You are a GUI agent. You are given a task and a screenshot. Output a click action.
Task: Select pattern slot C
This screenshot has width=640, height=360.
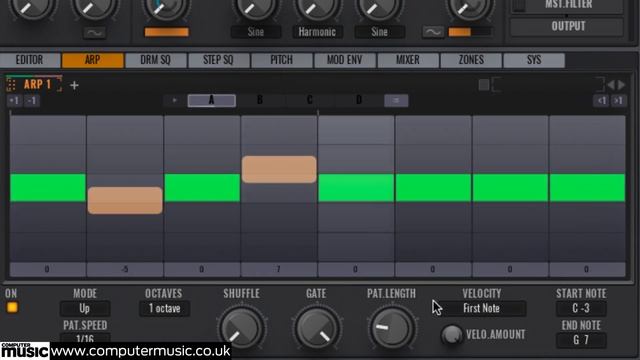(310, 100)
